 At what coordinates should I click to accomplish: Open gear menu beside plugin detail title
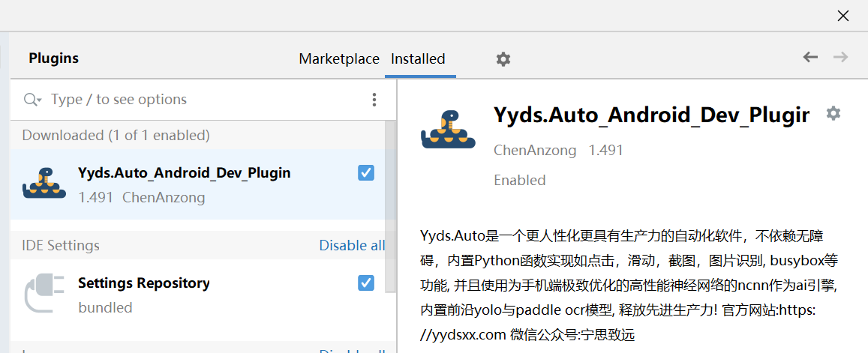point(833,113)
